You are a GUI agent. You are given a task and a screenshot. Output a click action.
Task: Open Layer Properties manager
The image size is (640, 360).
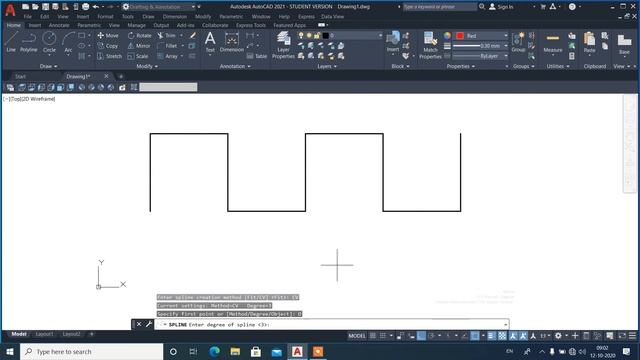pyautogui.click(x=283, y=45)
